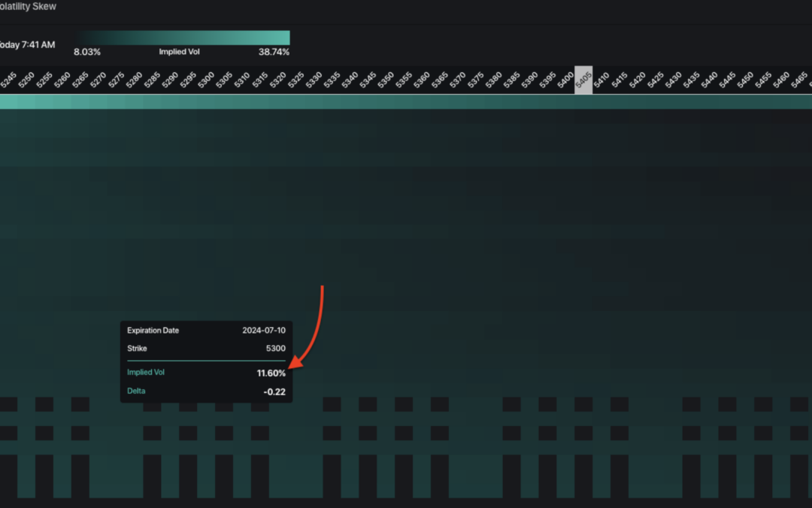Image resolution: width=812 pixels, height=508 pixels.
Task: Select the 5255 strike label on the axis
Action: (x=44, y=80)
